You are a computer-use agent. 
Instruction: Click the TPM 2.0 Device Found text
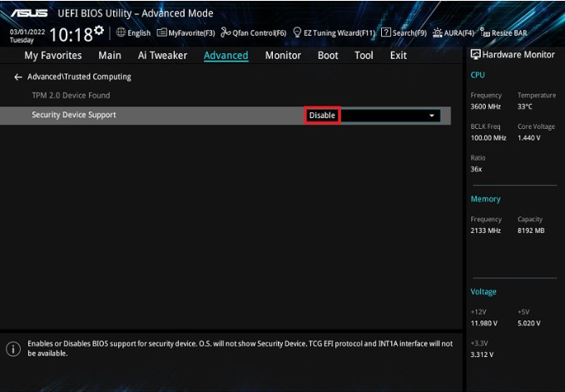(71, 96)
